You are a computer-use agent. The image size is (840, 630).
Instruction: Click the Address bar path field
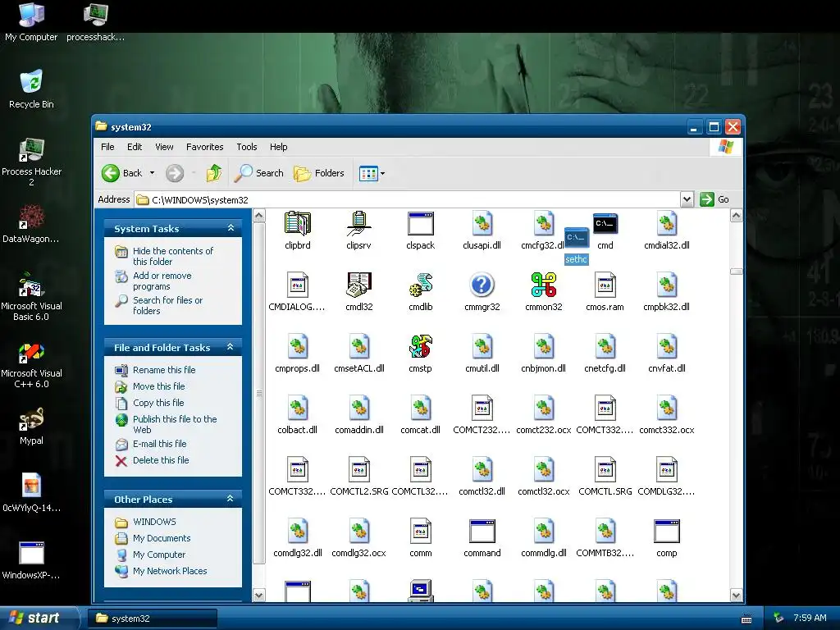(x=407, y=200)
